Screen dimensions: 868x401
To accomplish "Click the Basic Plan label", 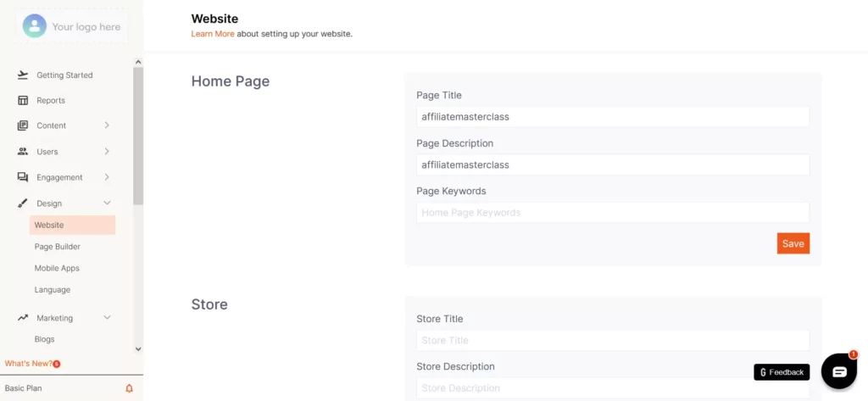I will pyautogui.click(x=23, y=388).
